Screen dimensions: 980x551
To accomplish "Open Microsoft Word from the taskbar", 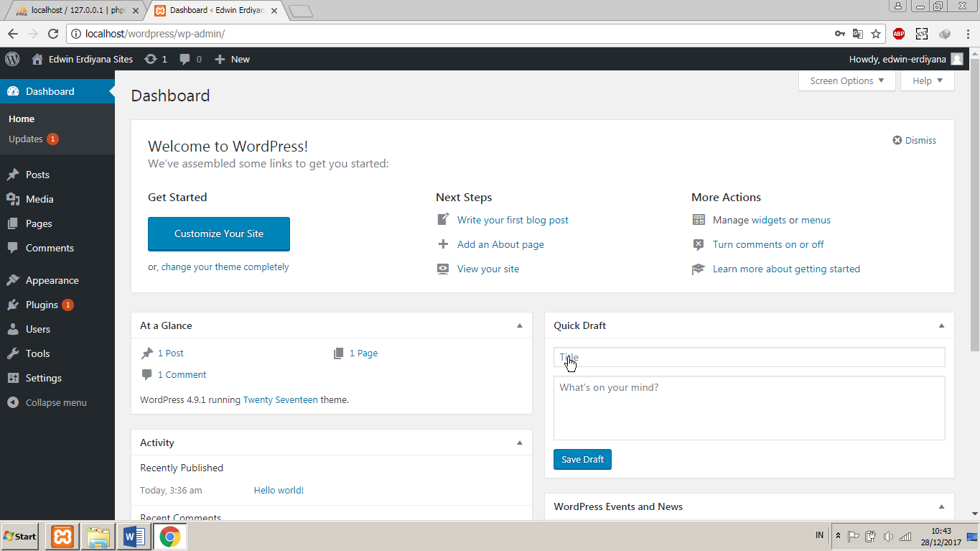I will click(x=134, y=537).
